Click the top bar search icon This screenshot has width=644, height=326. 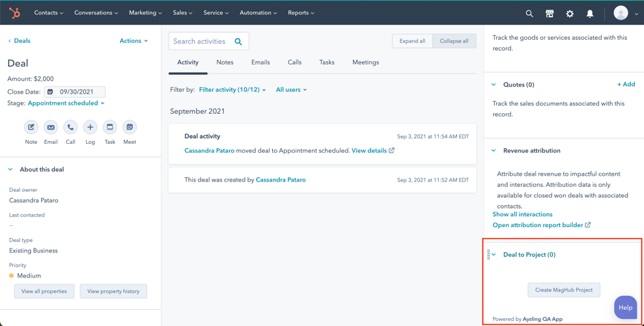(x=529, y=13)
